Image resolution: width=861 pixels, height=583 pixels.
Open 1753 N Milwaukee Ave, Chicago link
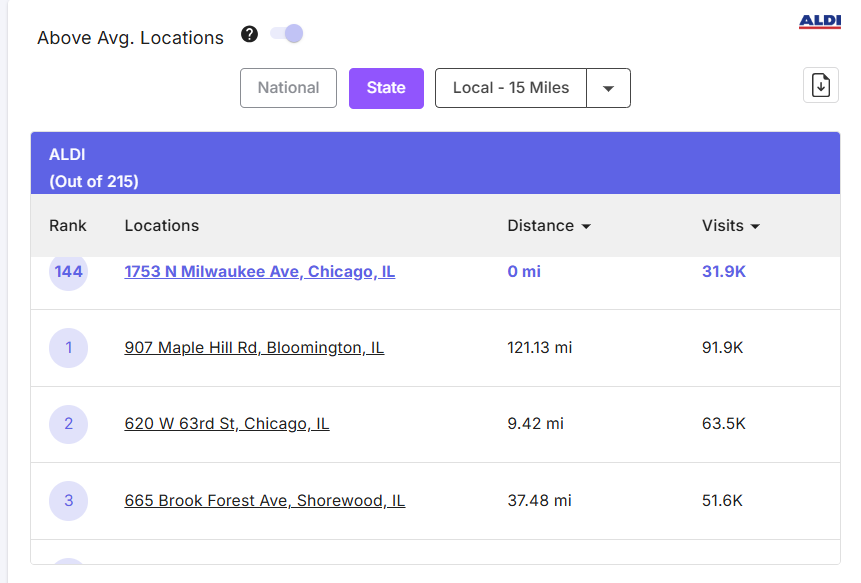click(260, 271)
